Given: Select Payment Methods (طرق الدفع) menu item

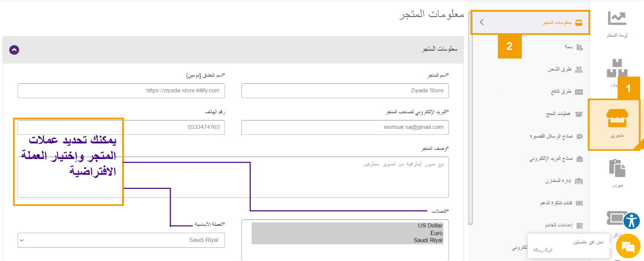Looking at the screenshot, I should tap(561, 92).
